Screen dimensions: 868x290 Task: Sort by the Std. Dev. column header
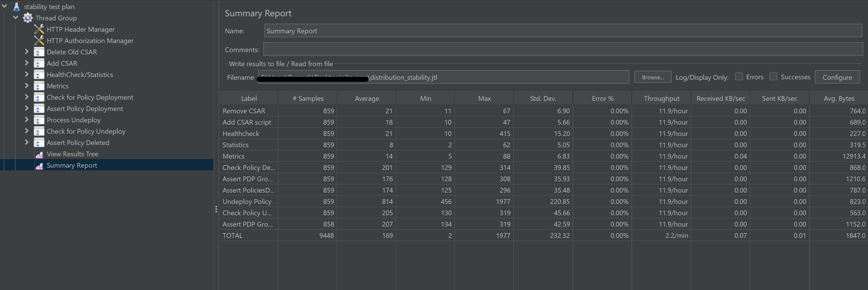click(543, 98)
